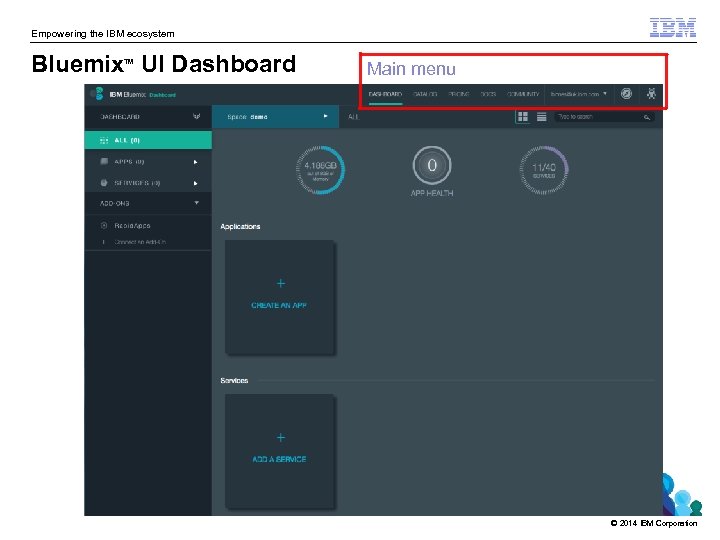Open the DOCS main menu tab
This screenshot has width=720, height=540.
click(488, 94)
